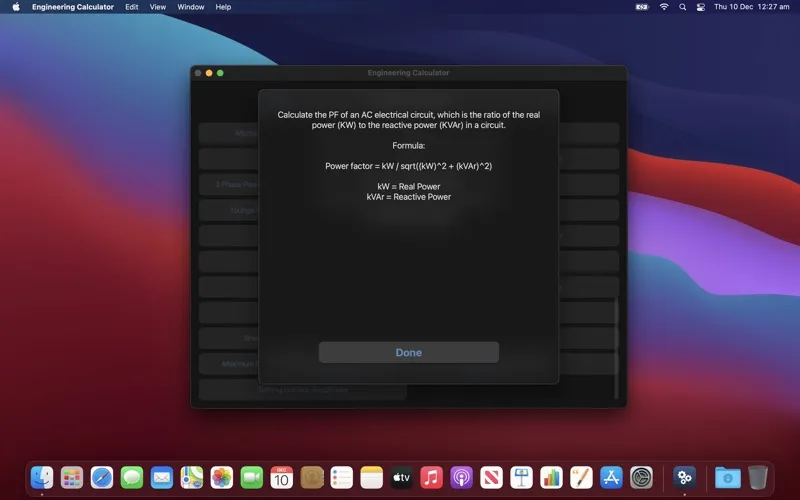Open Mail app in dock
The height and width of the screenshot is (500, 800).
tap(162, 477)
